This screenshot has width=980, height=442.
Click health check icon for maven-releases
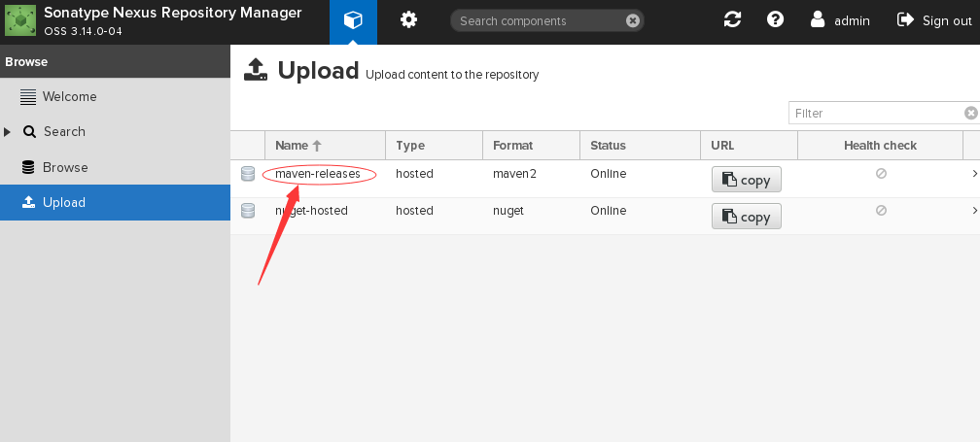881,174
